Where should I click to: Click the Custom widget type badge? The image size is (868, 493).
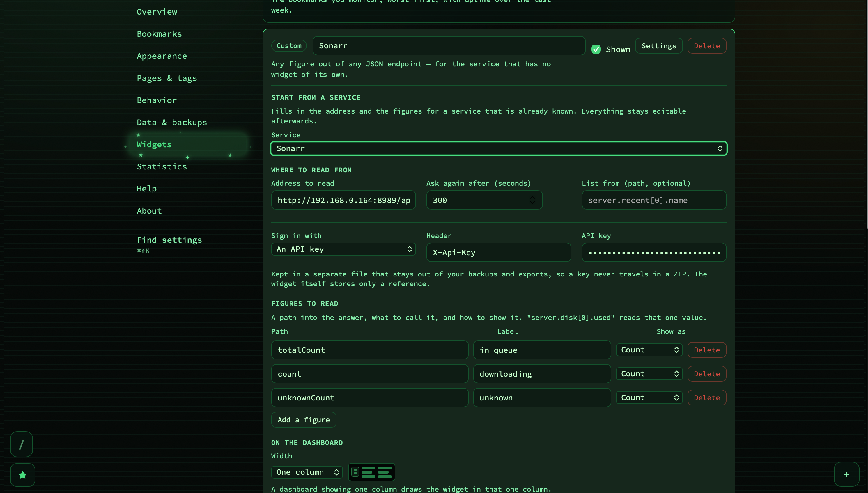288,46
